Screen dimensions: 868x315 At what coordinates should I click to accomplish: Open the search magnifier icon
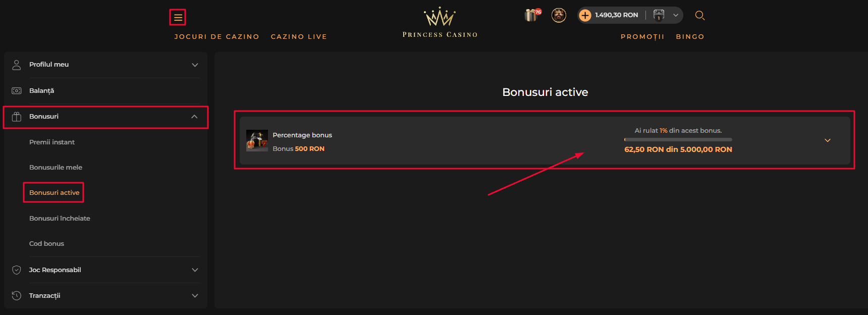(x=700, y=16)
